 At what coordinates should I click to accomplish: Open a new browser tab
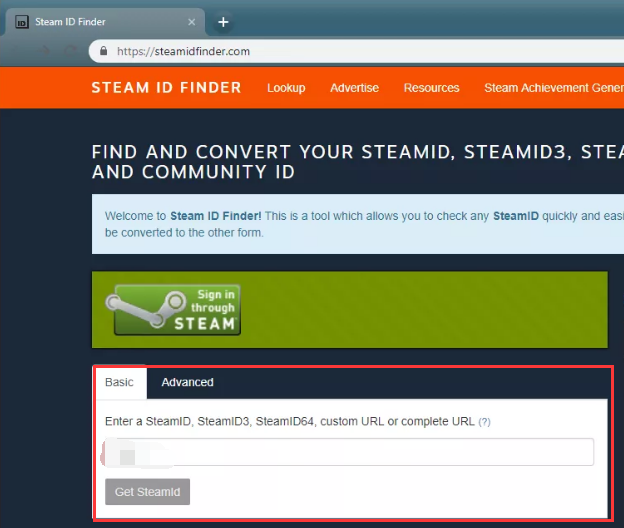pyautogui.click(x=223, y=22)
